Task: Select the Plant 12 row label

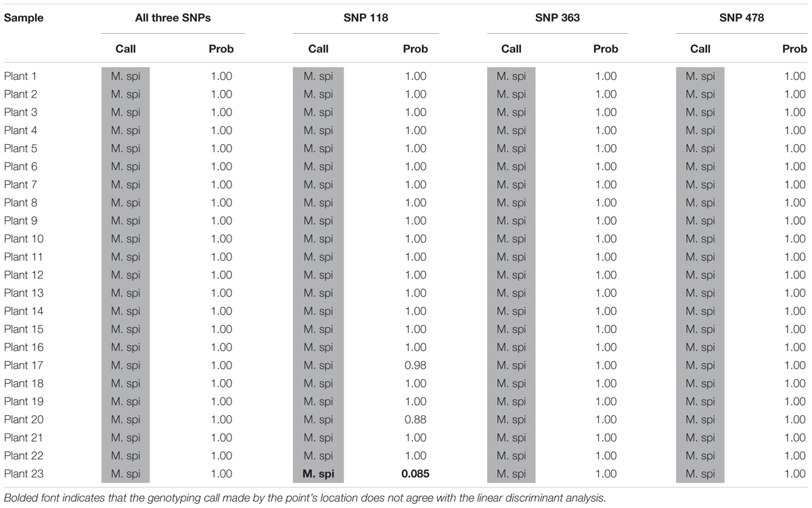Action: click(x=23, y=275)
